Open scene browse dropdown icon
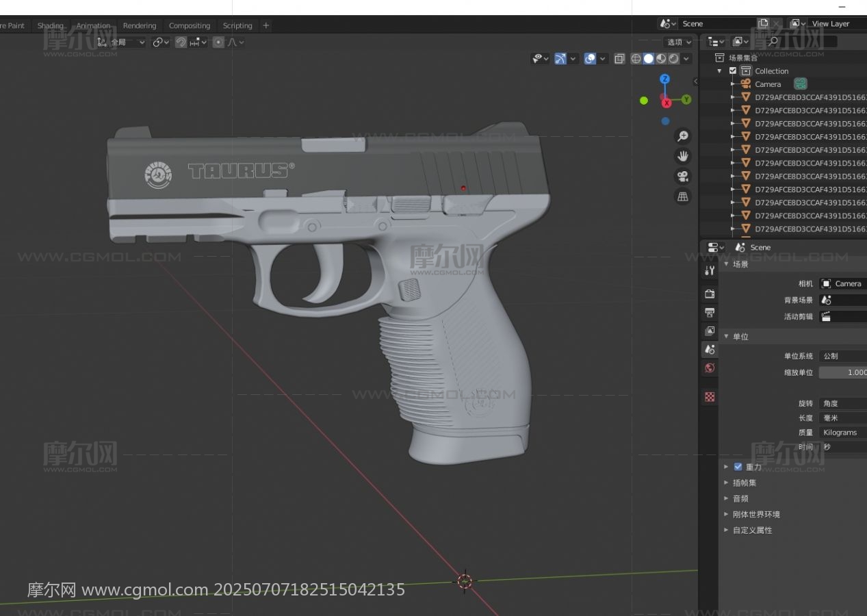Image resolution: width=867 pixels, height=616 pixels. [x=668, y=23]
